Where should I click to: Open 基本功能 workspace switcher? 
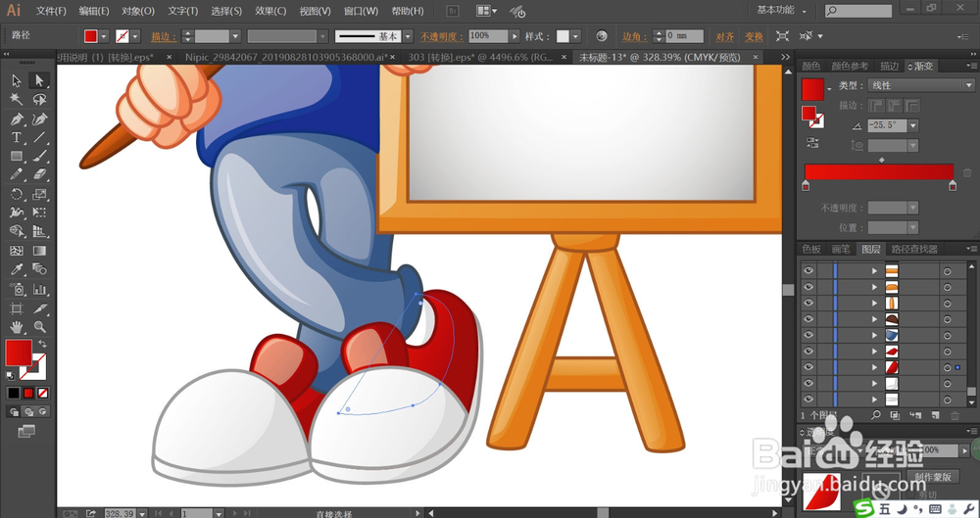[x=781, y=10]
